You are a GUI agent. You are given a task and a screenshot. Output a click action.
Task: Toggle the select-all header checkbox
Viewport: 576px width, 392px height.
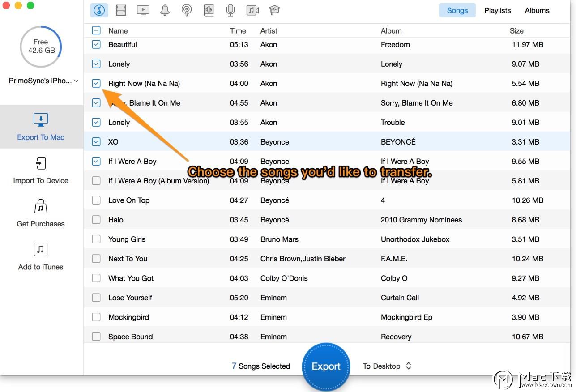(x=96, y=30)
